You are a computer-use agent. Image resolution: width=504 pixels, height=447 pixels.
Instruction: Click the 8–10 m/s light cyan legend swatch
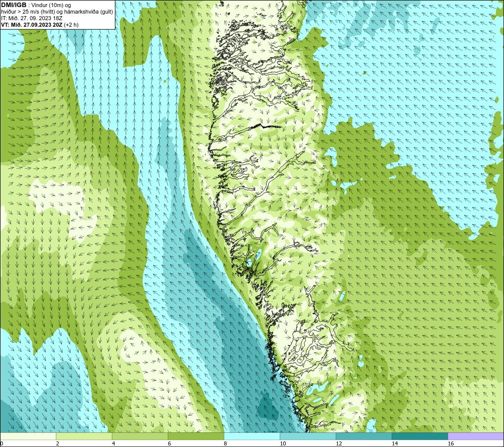[252, 436]
